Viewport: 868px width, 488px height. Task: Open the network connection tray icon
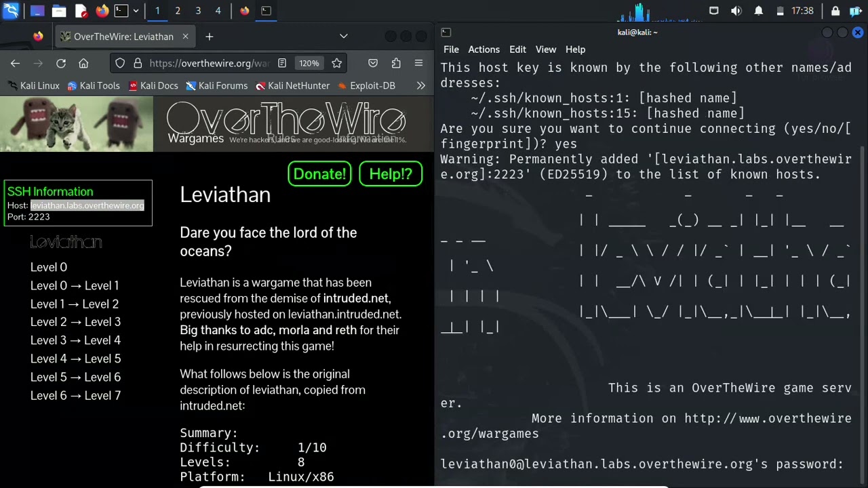tap(714, 11)
